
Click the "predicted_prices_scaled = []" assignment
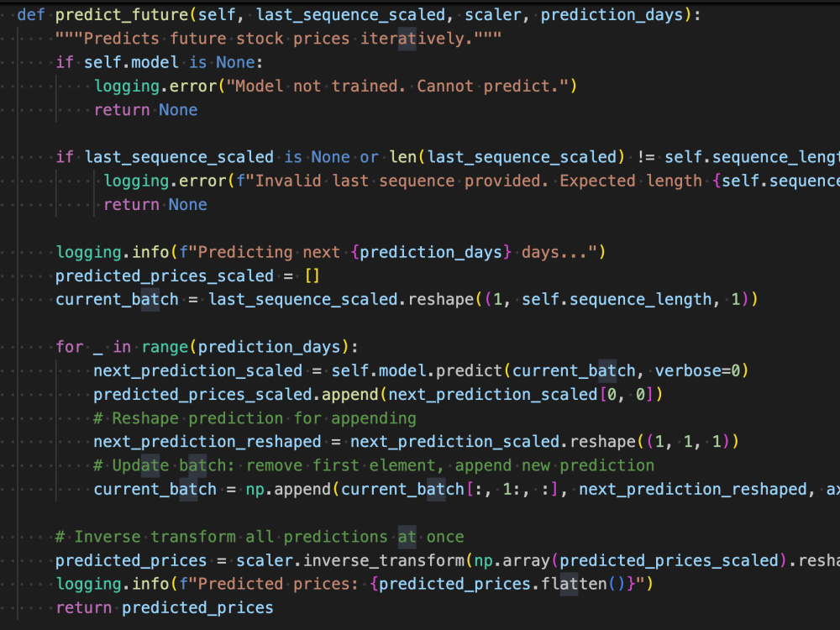point(187,276)
